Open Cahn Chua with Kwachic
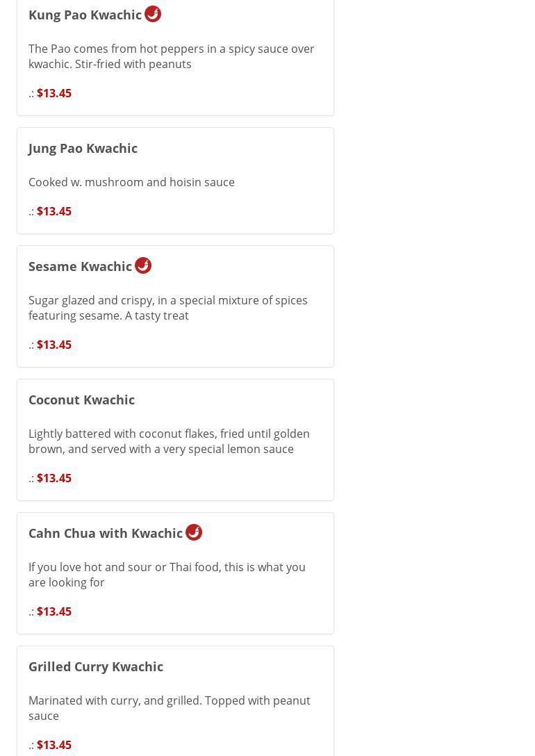Viewport: 535px width, 756px height. tap(106, 533)
